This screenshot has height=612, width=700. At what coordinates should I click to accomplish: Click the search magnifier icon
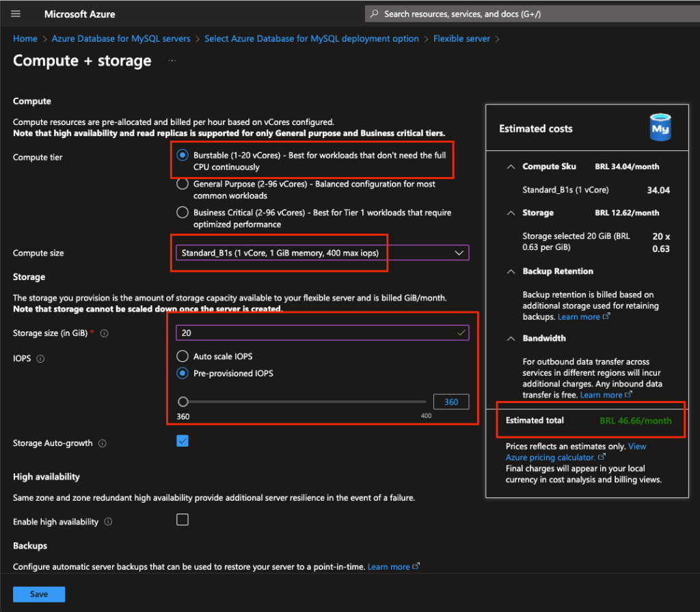coord(374,14)
